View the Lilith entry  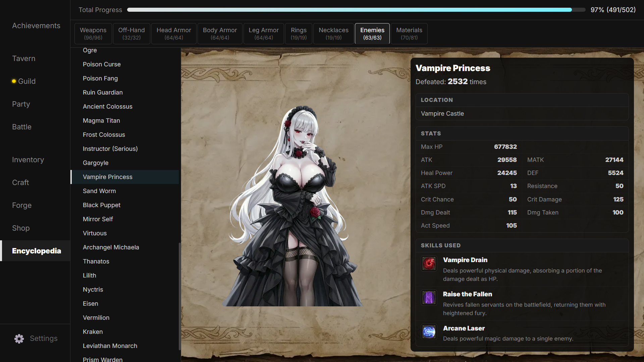[x=125, y=276]
